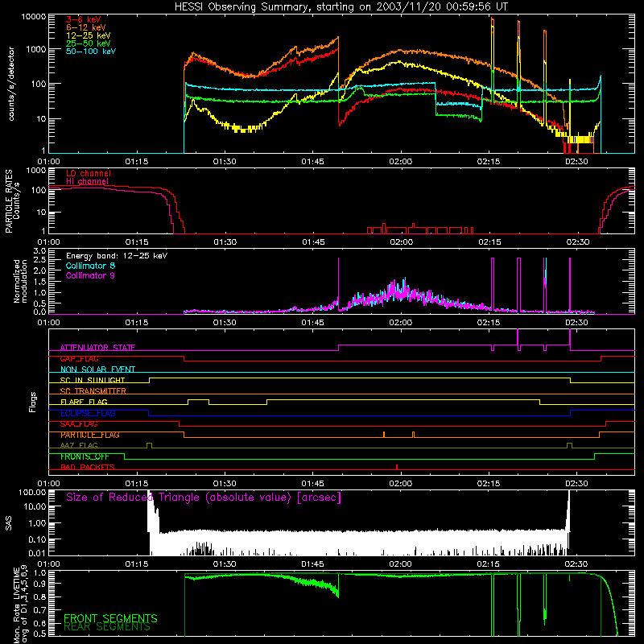
Task: Select the 6-12 keV legend label
Action: point(86,27)
